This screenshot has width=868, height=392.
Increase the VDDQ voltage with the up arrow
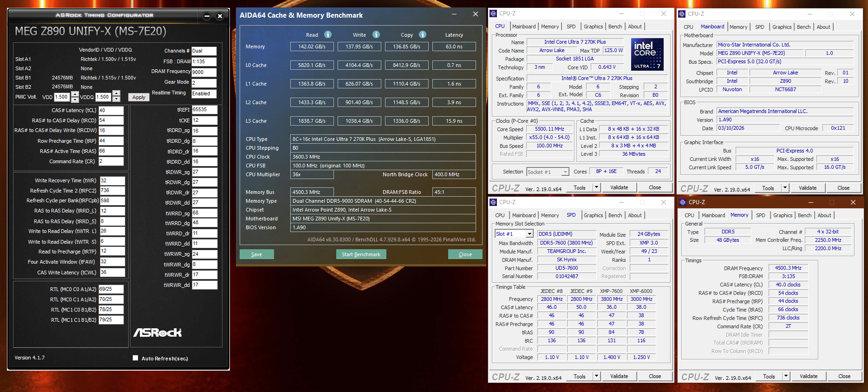(117, 93)
